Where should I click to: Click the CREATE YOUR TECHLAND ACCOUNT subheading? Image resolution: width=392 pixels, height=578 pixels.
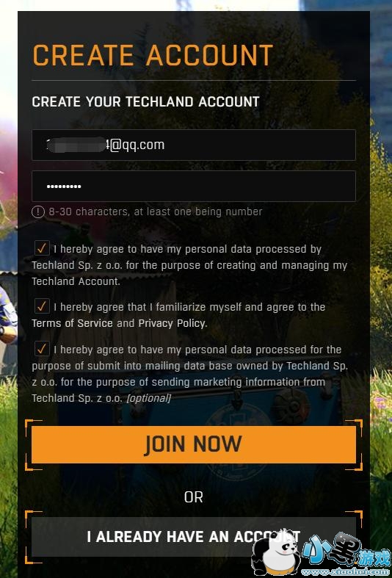tap(146, 102)
